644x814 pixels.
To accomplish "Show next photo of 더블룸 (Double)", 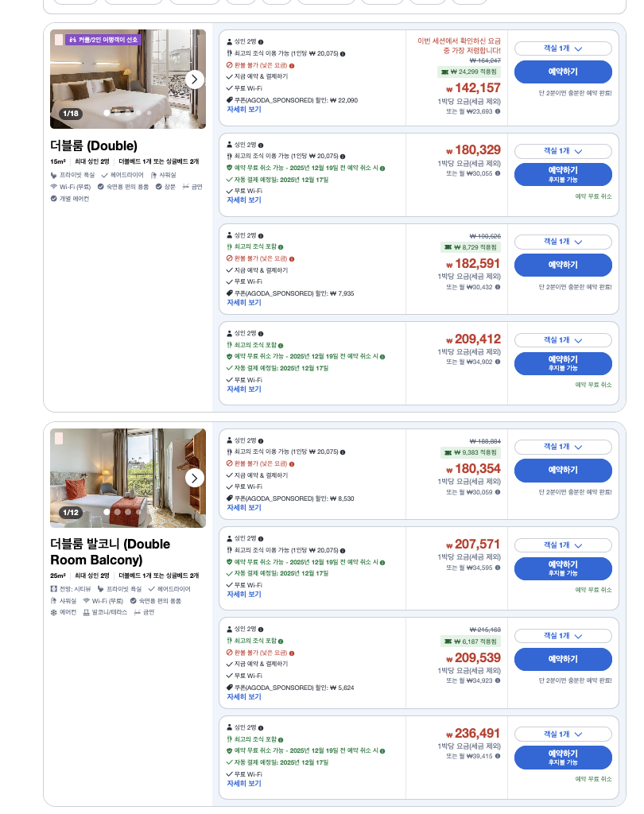I will pyautogui.click(x=195, y=79).
